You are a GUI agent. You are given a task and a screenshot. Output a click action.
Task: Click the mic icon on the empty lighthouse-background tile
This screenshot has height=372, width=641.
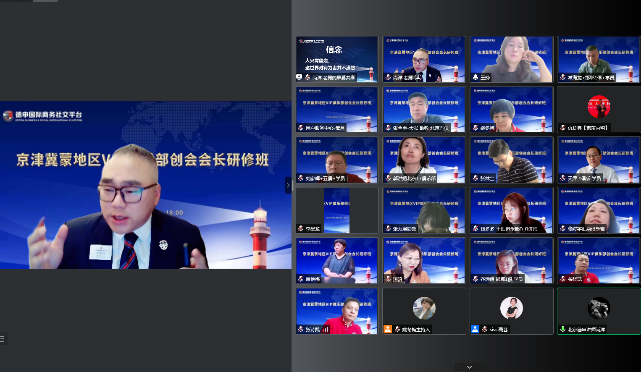300,128
